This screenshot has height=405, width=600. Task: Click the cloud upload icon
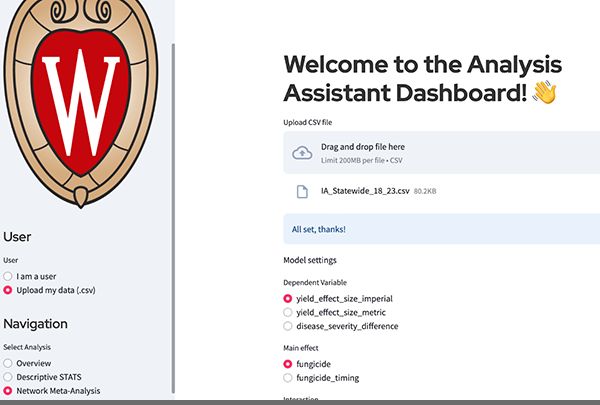click(x=302, y=153)
